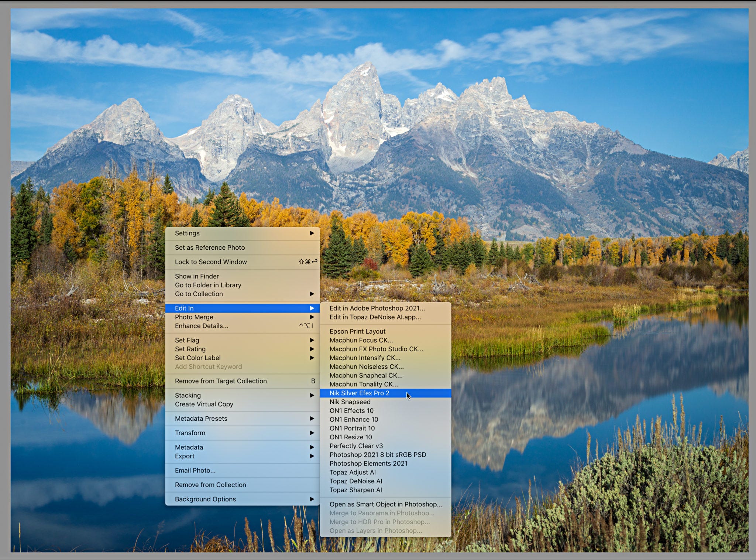The height and width of the screenshot is (560, 756).
Task: Click the highlighted Nik Silver Efex Pro 2
Action: [x=385, y=393]
